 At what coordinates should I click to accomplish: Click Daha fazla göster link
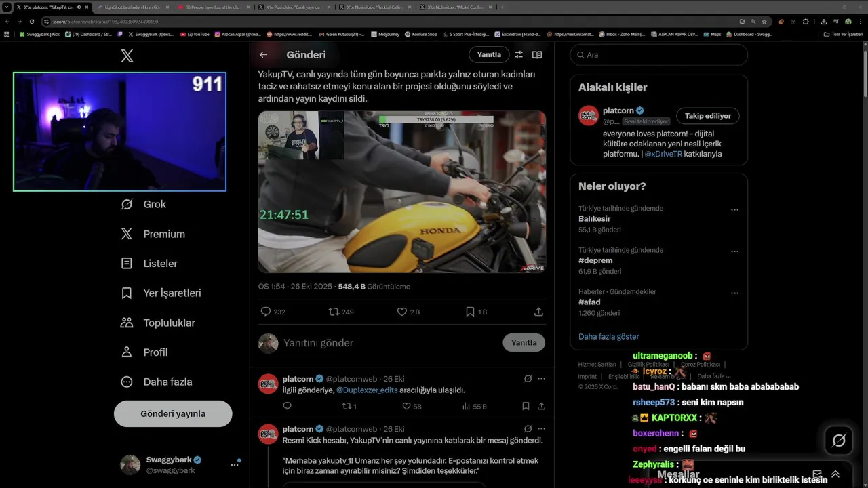pos(608,336)
